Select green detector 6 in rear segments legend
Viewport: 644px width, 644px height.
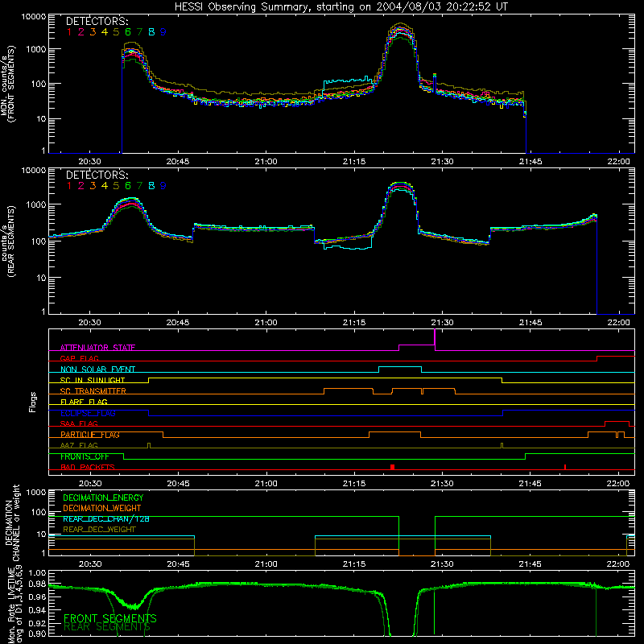point(128,186)
